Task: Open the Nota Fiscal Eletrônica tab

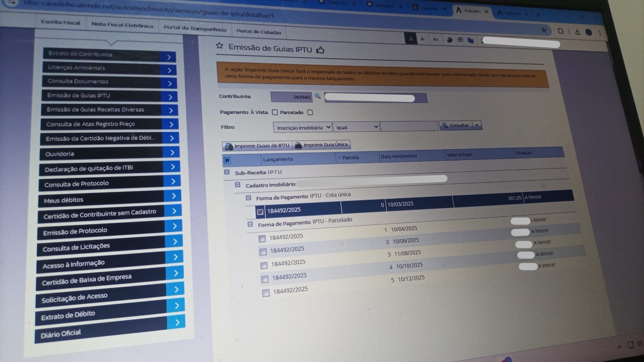Action: (122, 25)
